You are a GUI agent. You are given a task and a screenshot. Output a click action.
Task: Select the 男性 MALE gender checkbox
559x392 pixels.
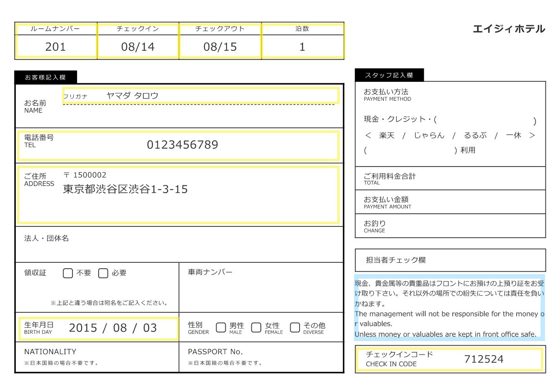coord(221,327)
